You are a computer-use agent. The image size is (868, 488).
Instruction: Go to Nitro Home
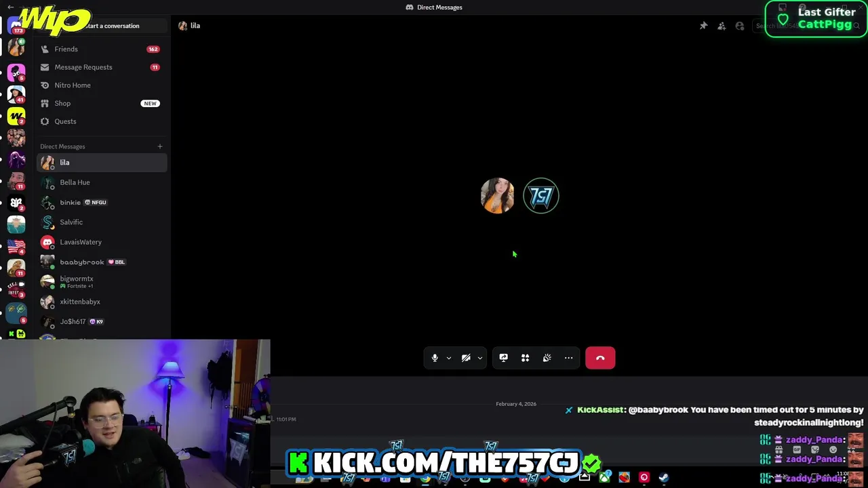pyautogui.click(x=102, y=85)
